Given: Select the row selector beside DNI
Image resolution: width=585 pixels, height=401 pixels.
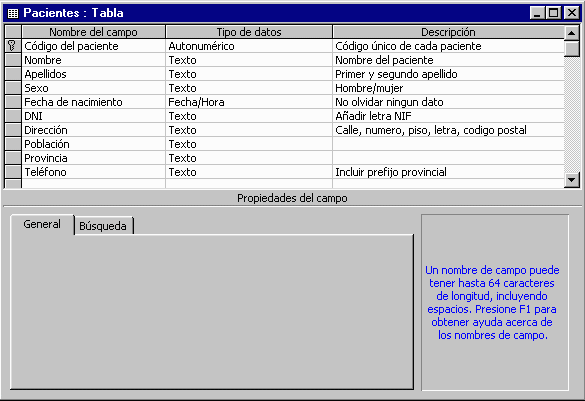Looking at the screenshot, I should click(x=13, y=116).
